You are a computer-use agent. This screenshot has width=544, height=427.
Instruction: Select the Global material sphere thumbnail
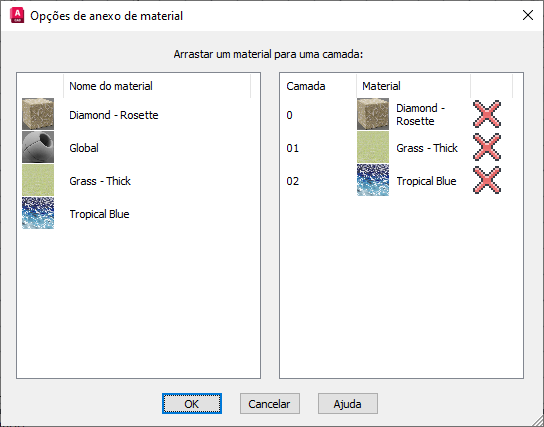[38, 147]
